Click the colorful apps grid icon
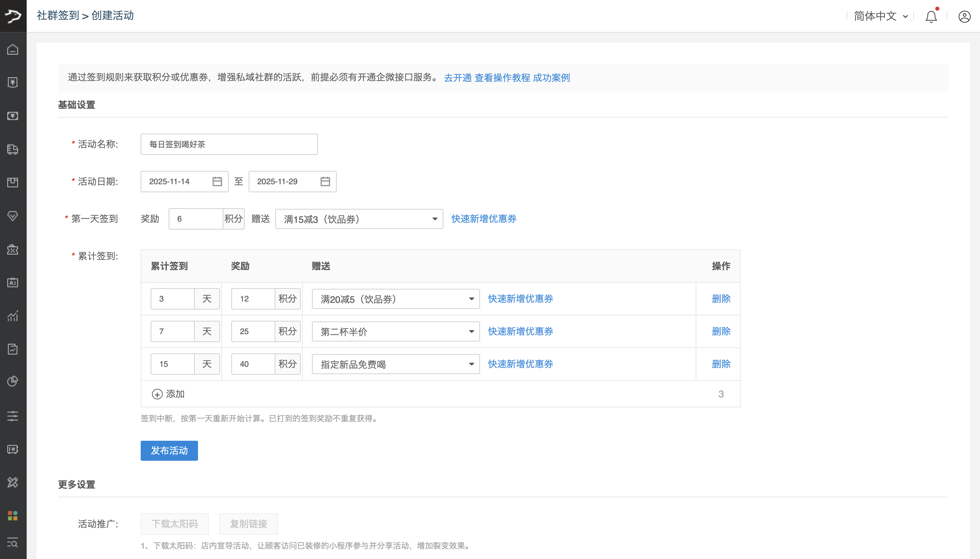The height and width of the screenshot is (559, 980). (x=13, y=516)
